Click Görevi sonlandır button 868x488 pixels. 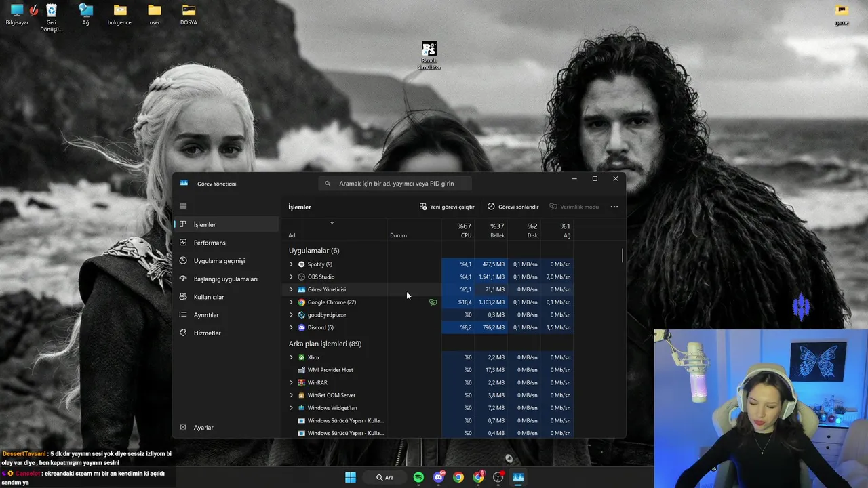[x=513, y=207]
